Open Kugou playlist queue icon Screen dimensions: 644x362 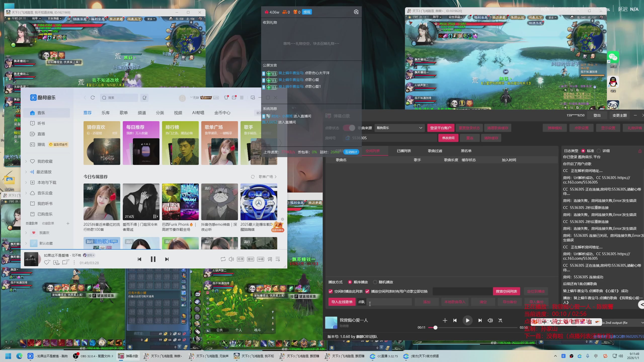coord(278,259)
